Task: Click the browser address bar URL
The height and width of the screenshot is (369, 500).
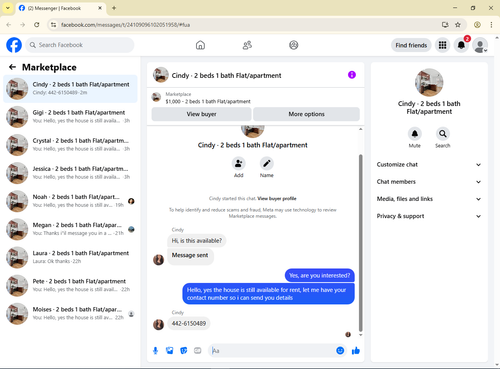Action: (125, 25)
